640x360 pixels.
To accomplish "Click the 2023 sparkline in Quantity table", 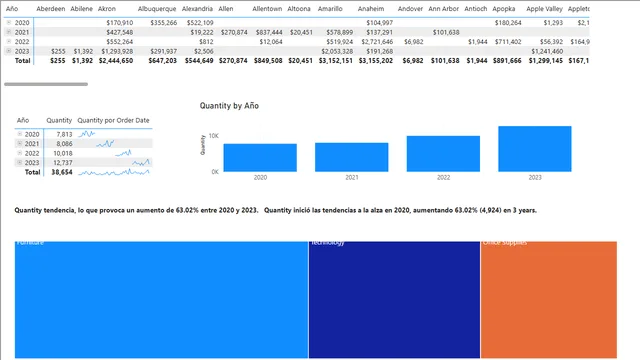I will point(141,162).
